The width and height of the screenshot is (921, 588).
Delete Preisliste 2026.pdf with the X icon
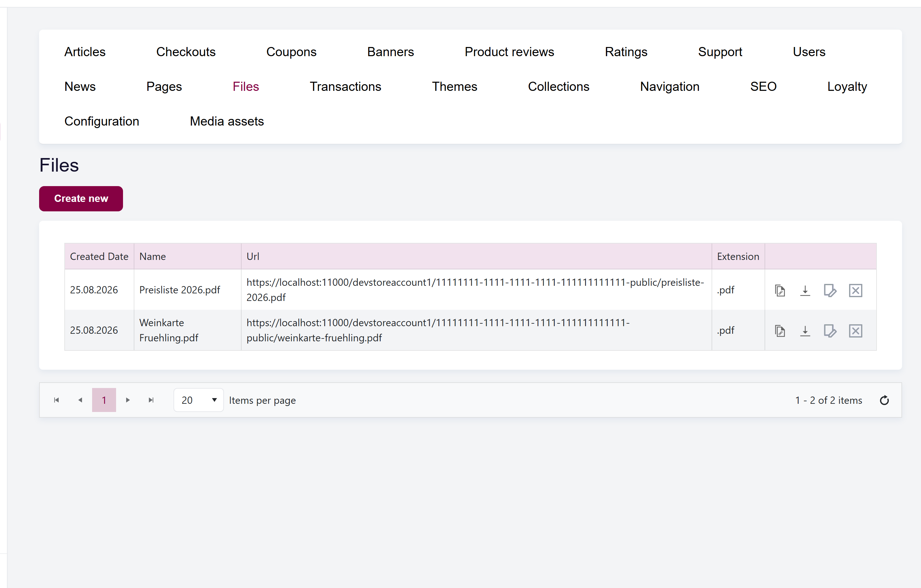click(x=855, y=290)
